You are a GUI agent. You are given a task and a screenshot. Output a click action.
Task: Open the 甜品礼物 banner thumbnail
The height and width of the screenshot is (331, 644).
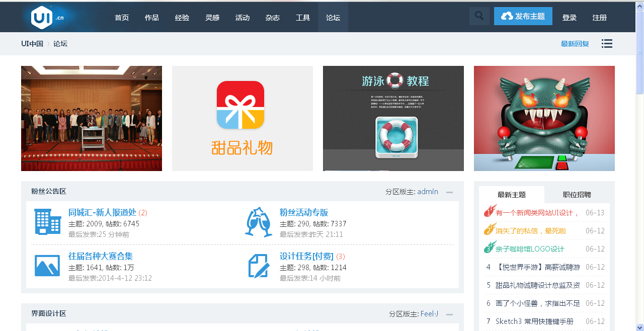[x=242, y=118]
